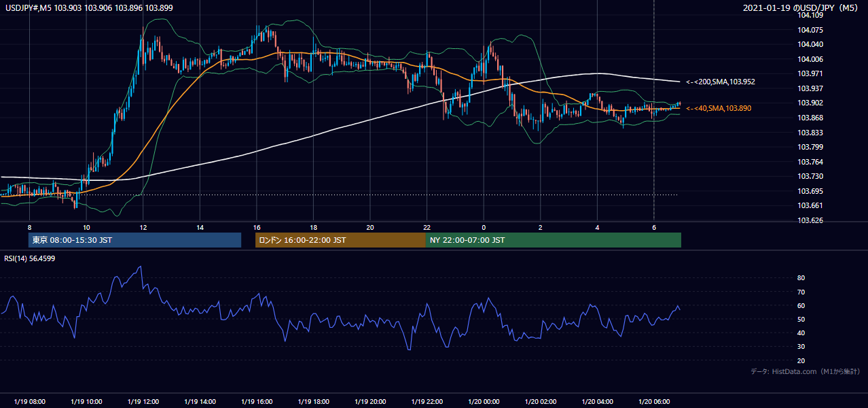Click hour label 10 under price chart
Viewport: 868px width, 408px height.
click(86, 227)
